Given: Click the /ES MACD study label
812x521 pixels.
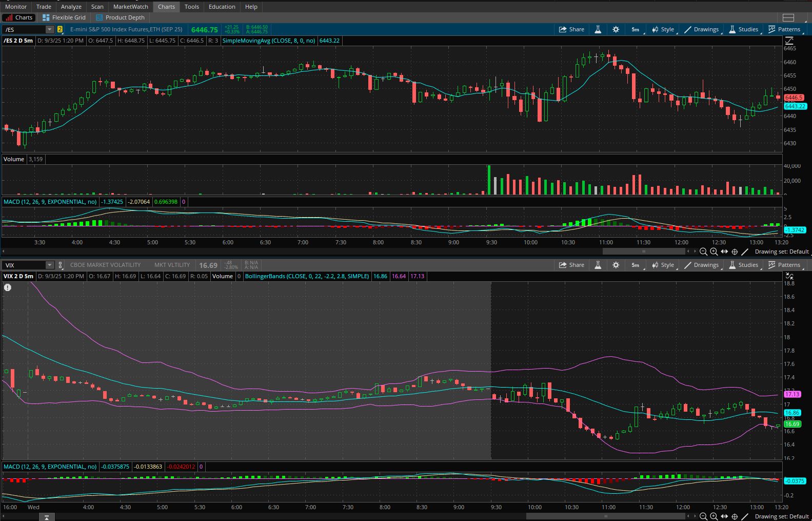Looking at the screenshot, I should click(x=50, y=202).
